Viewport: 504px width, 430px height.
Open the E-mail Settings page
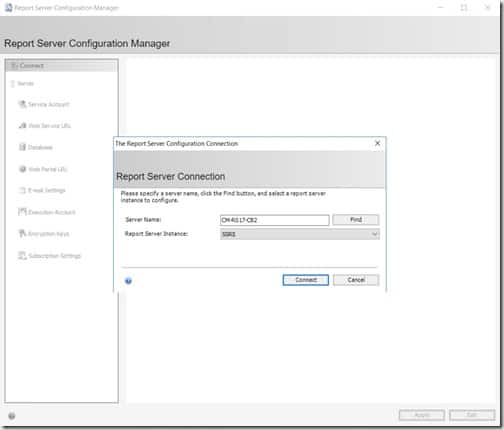tap(47, 190)
